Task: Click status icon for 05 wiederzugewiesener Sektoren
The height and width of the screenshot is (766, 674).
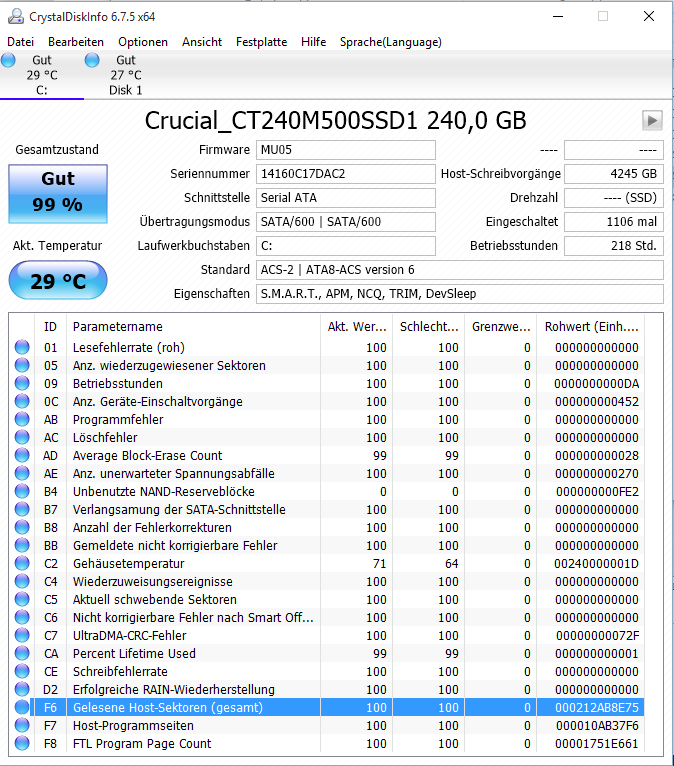Action: (22, 365)
